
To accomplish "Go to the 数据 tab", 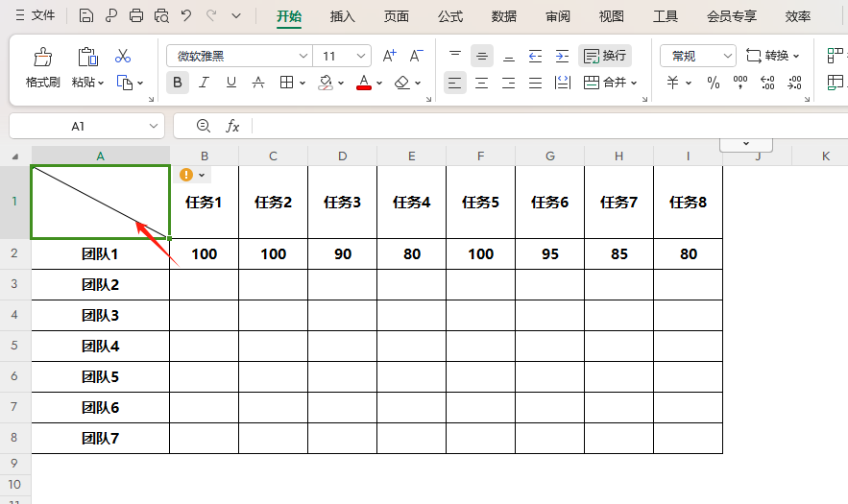I will pos(503,16).
